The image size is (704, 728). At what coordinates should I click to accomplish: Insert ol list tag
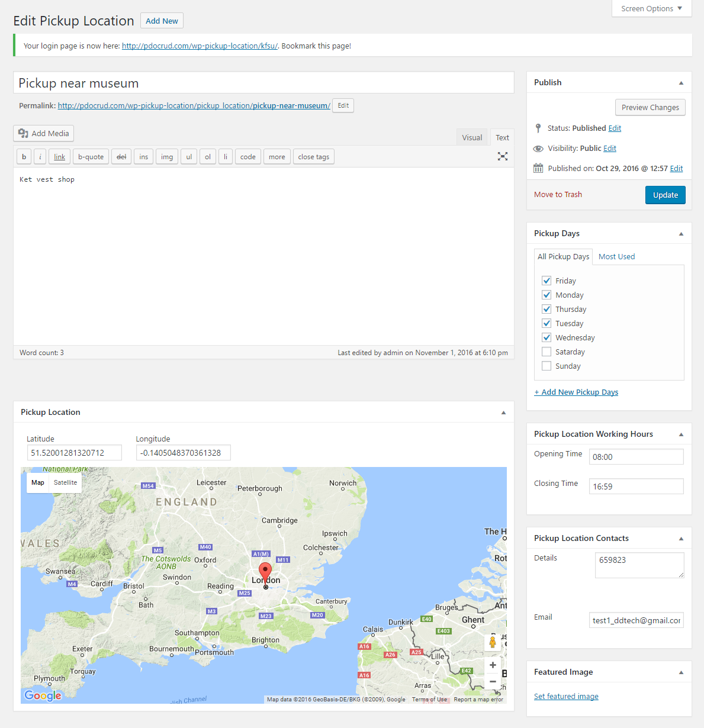pyautogui.click(x=208, y=157)
